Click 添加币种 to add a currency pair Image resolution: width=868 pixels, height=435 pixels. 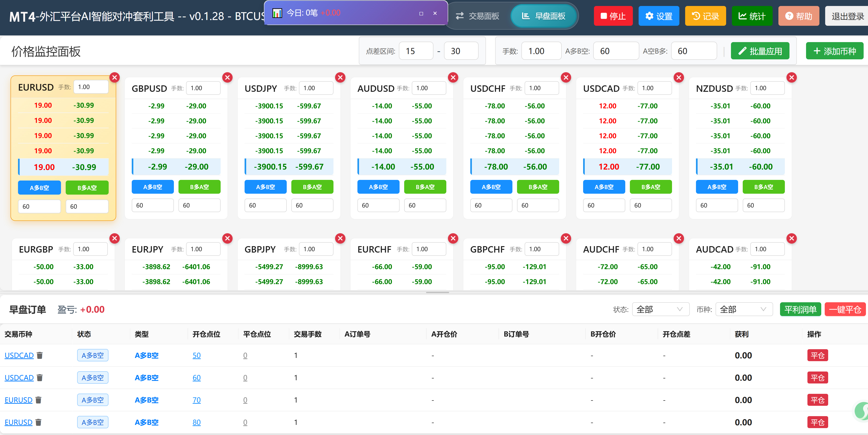[x=835, y=51]
